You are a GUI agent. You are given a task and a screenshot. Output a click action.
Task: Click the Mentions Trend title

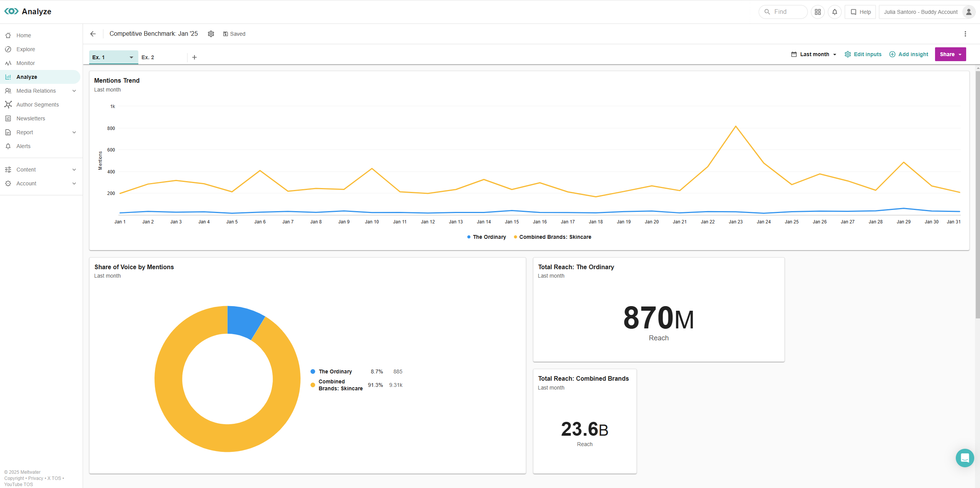pos(117,80)
